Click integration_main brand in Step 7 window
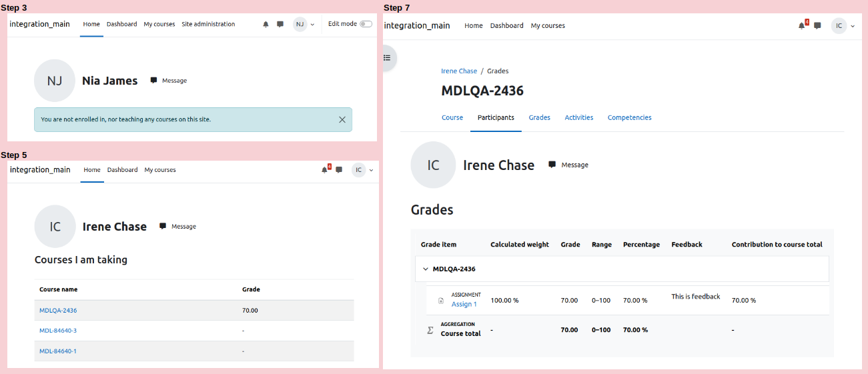The image size is (868, 374). (417, 26)
